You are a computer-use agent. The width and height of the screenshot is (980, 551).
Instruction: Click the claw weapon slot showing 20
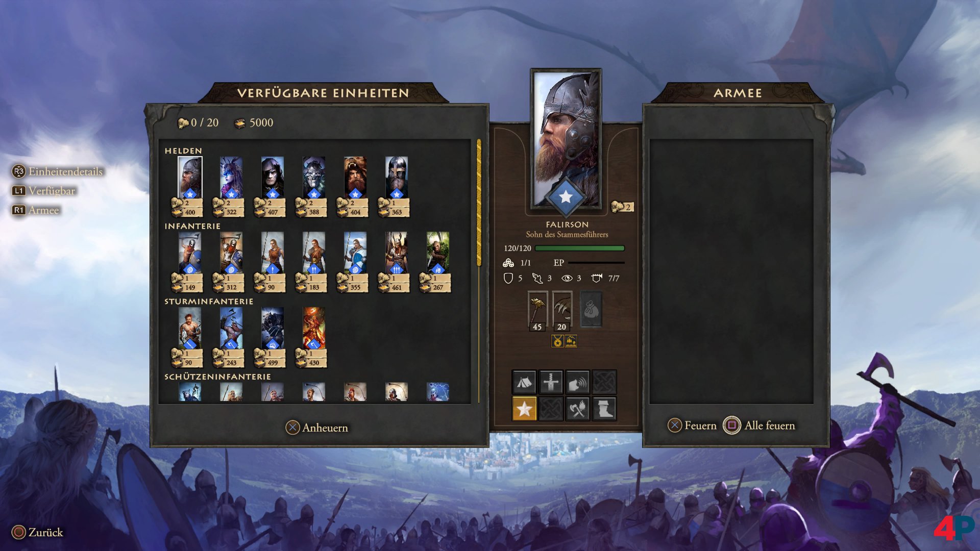pyautogui.click(x=562, y=311)
